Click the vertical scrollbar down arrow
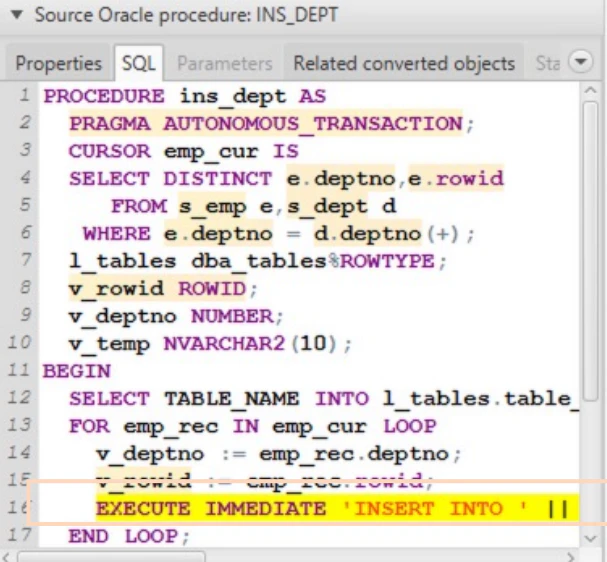The width and height of the screenshot is (607, 562). pos(590,538)
